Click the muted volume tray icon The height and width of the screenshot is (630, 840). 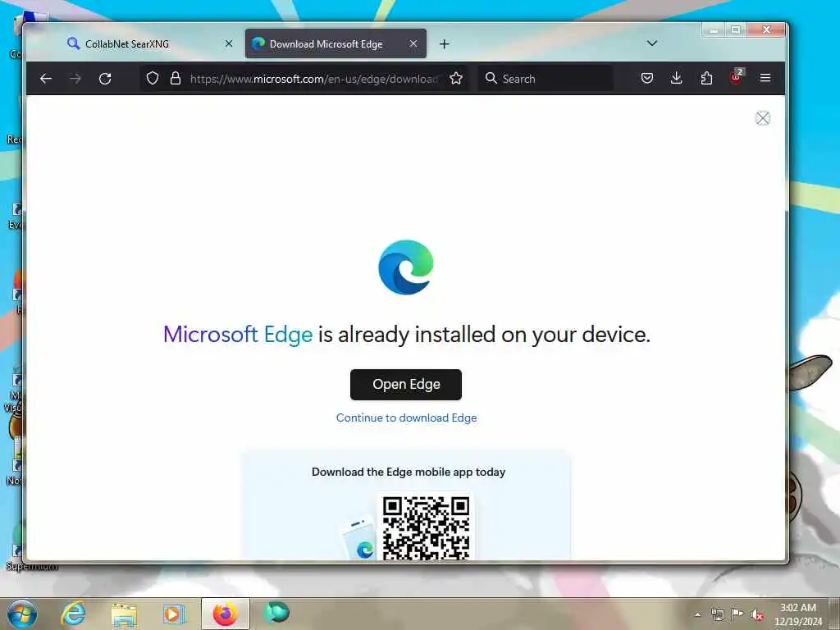(757, 615)
